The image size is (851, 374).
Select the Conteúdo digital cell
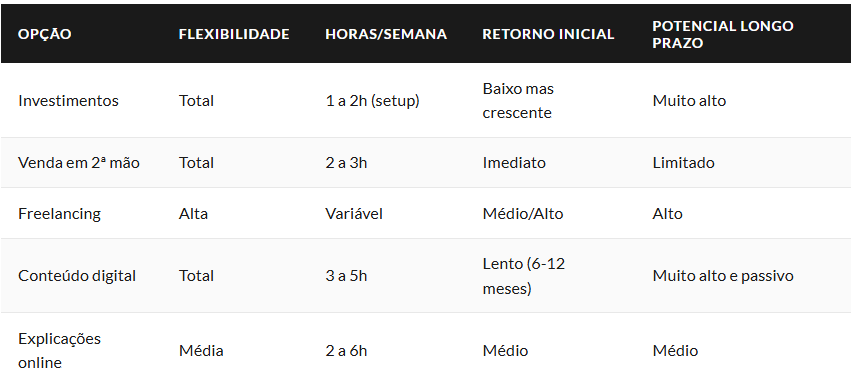pos(77,276)
